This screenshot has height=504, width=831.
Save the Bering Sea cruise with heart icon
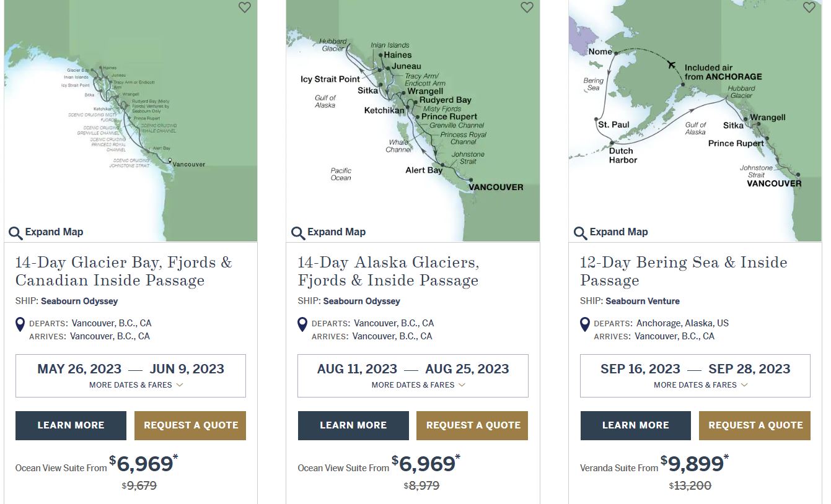pyautogui.click(x=809, y=7)
